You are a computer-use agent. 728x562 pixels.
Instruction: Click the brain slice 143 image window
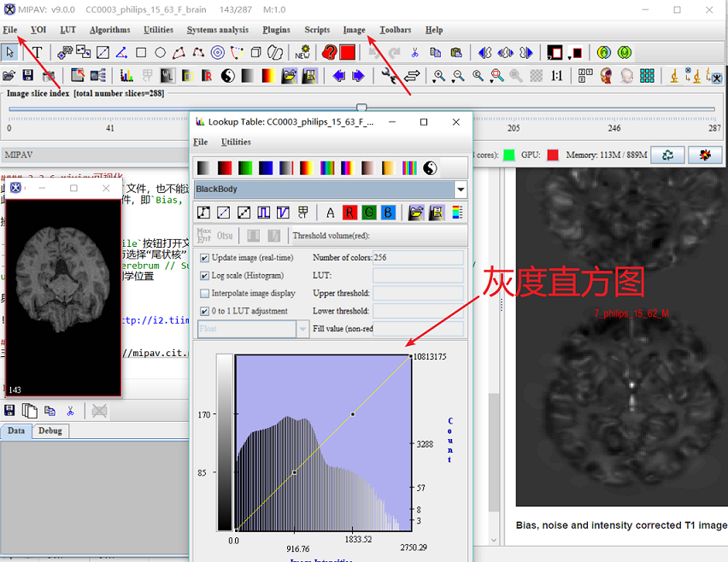pos(63,298)
